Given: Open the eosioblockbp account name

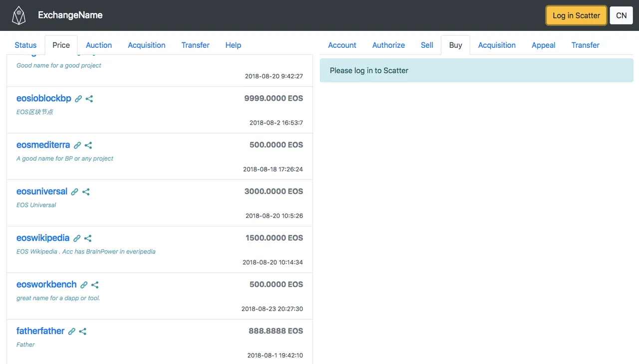Looking at the screenshot, I should (x=44, y=98).
